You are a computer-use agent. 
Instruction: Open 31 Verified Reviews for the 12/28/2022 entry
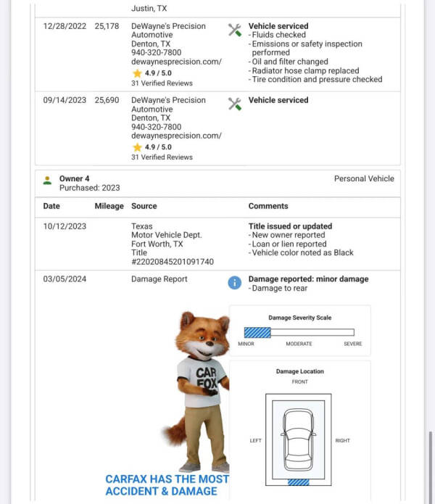coord(162,83)
